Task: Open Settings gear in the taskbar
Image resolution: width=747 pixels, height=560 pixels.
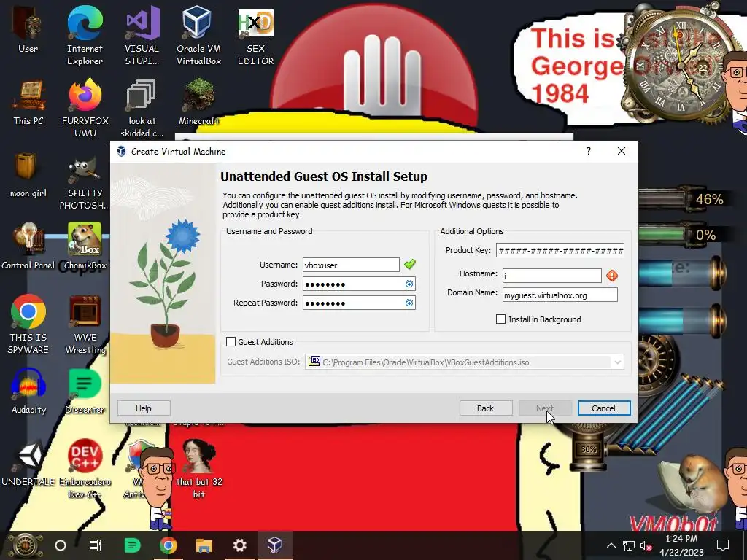Action: 239,545
